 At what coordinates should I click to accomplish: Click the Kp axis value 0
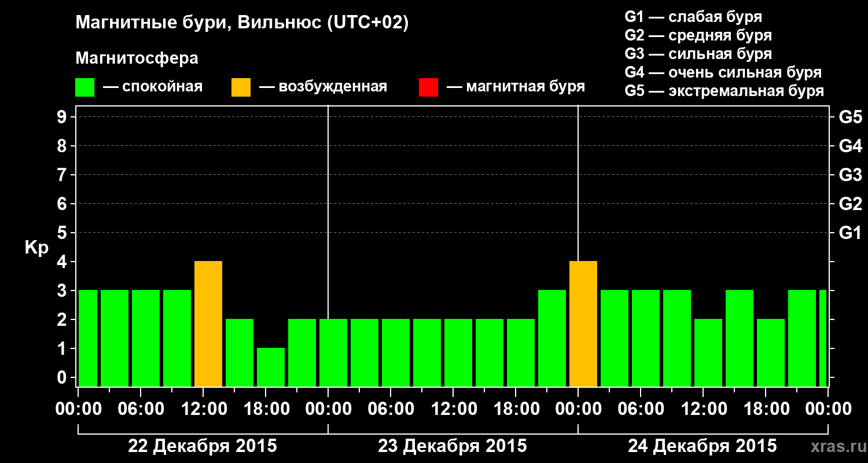pos(62,377)
